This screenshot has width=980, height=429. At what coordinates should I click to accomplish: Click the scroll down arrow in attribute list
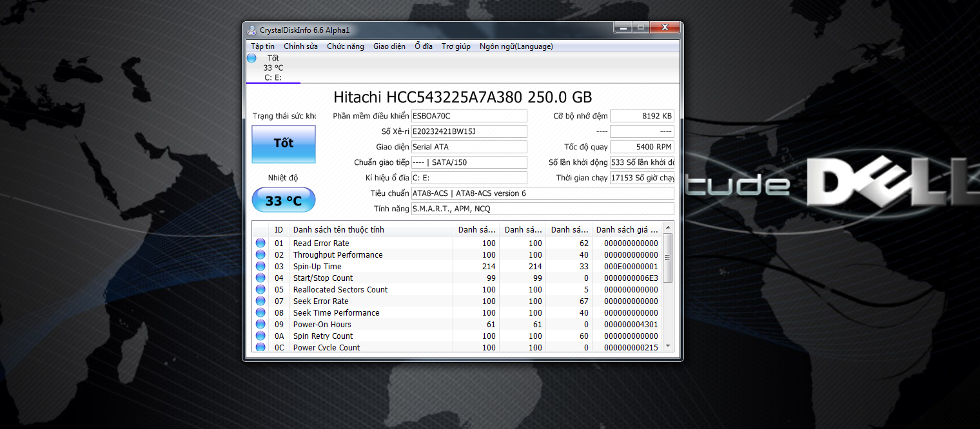[668, 346]
